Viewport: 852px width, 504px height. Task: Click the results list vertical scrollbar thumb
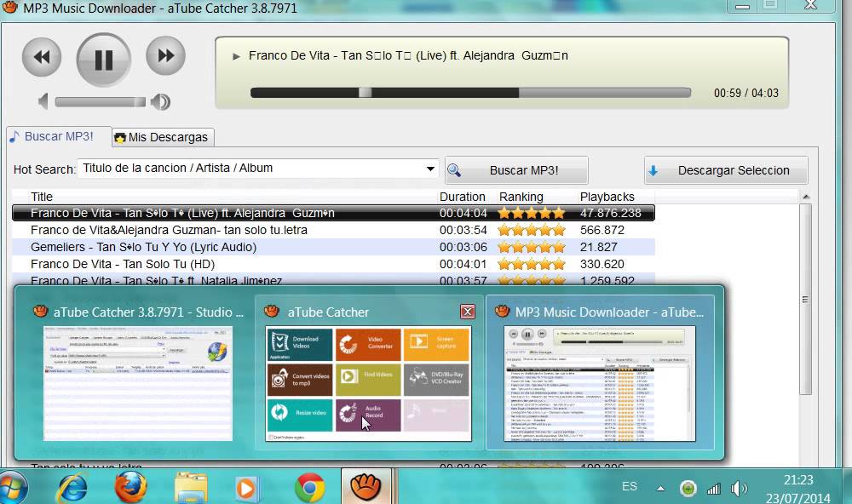(806, 300)
